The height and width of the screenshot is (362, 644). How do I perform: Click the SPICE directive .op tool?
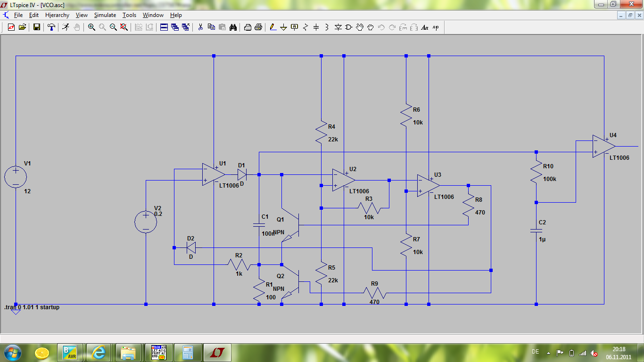click(436, 27)
